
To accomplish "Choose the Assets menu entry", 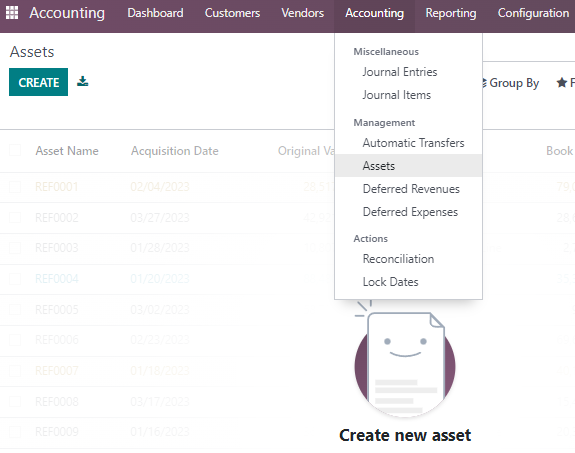I will click(409, 166).
